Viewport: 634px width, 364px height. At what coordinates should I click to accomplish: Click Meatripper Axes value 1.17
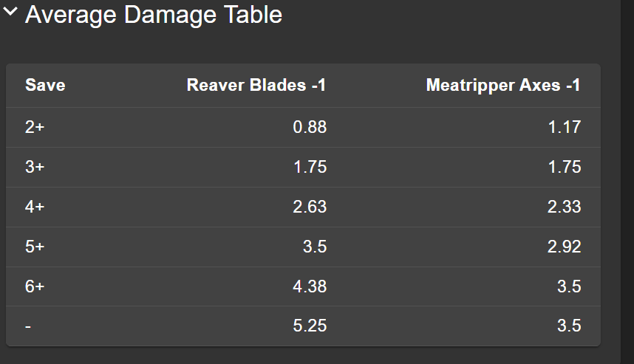pyautogui.click(x=565, y=127)
